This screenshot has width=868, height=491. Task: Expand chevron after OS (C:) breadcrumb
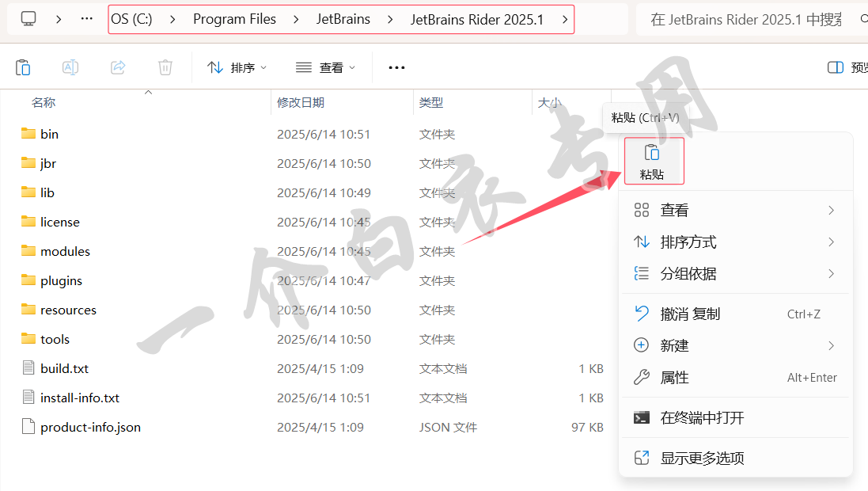(x=172, y=19)
